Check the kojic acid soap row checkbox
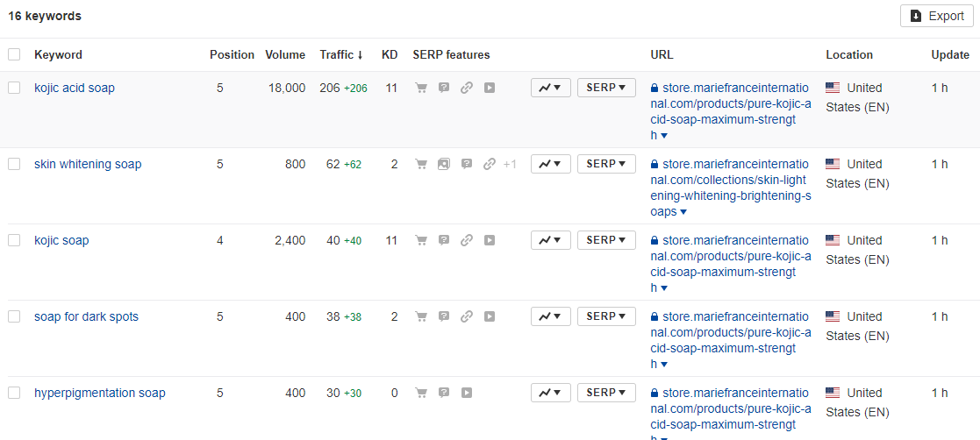 click(14, 88)
